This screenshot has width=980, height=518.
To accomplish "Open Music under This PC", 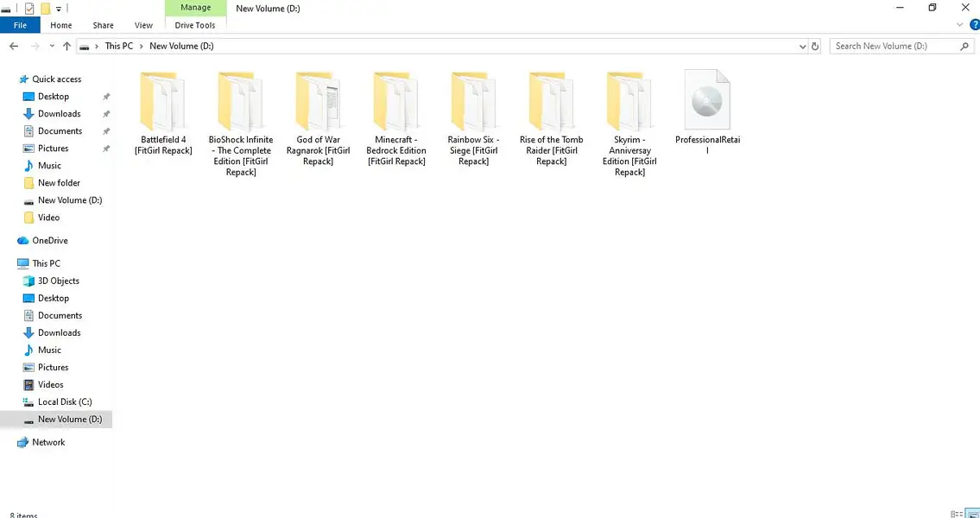I will [49, 351].
